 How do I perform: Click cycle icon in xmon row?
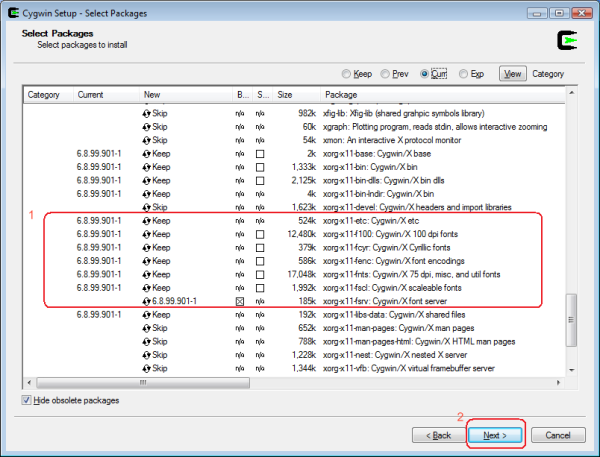[147, 140]
